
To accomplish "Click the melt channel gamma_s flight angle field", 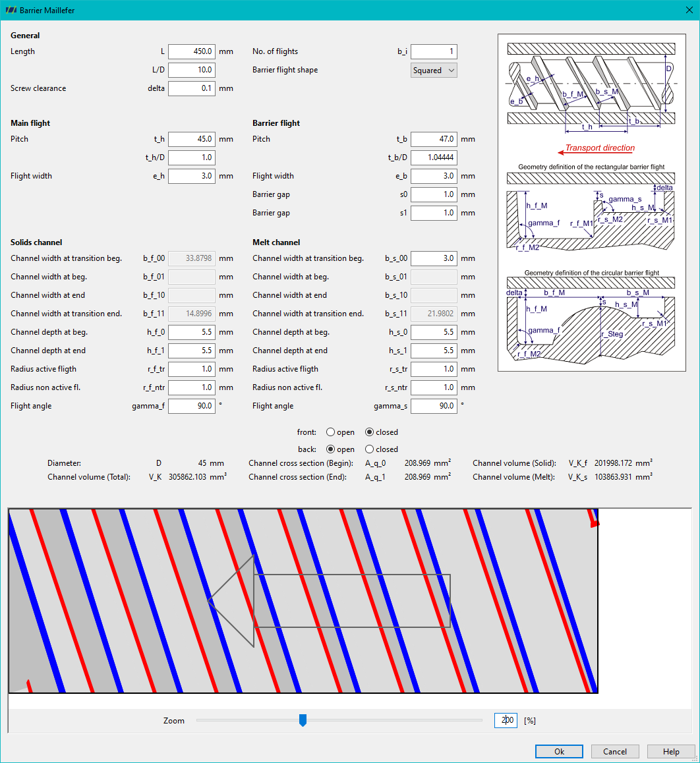I will [434, 406].
